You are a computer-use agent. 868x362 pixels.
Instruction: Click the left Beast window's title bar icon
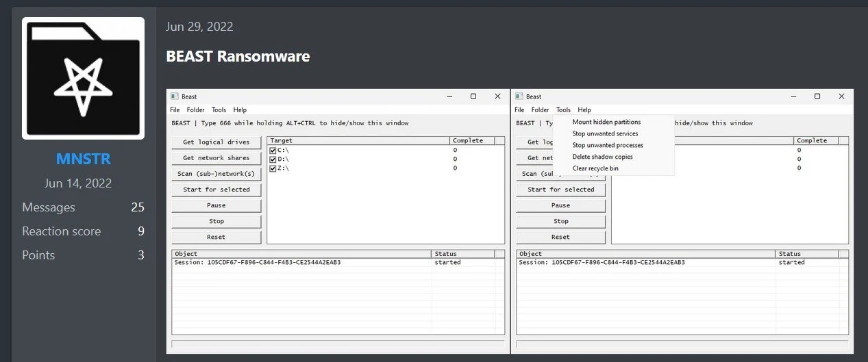[x=175, y=96]
